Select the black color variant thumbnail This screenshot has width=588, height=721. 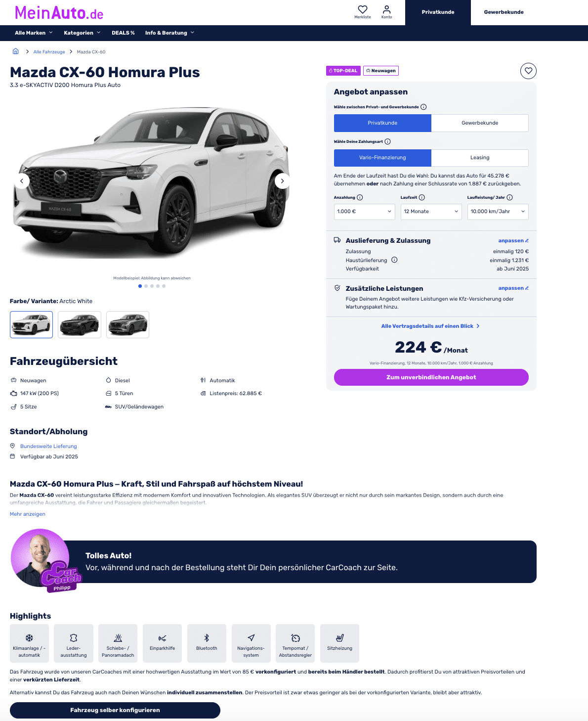pos(80,325)
